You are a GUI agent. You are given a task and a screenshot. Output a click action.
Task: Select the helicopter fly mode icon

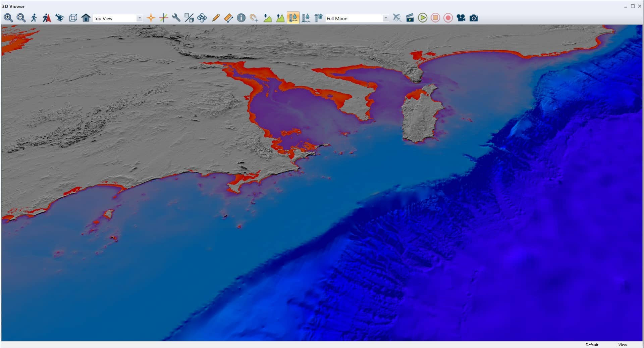click(60, 18)
